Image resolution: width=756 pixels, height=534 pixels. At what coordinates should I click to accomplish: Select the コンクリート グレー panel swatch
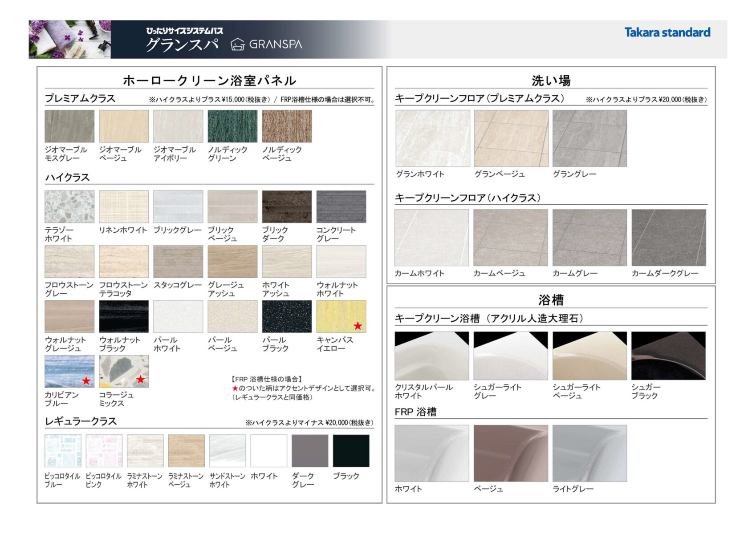point(341,207)
